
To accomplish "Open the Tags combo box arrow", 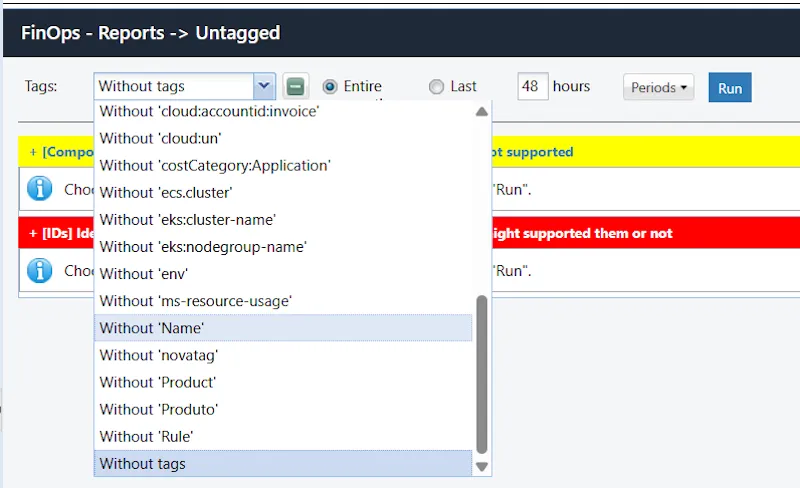I will (x=264, y=87).
